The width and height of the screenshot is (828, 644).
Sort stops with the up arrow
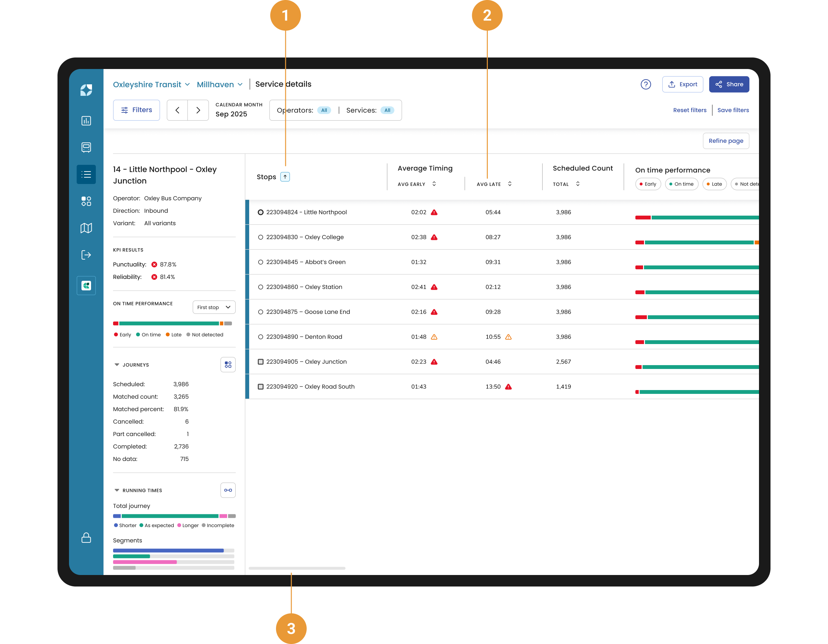point(285,177)
